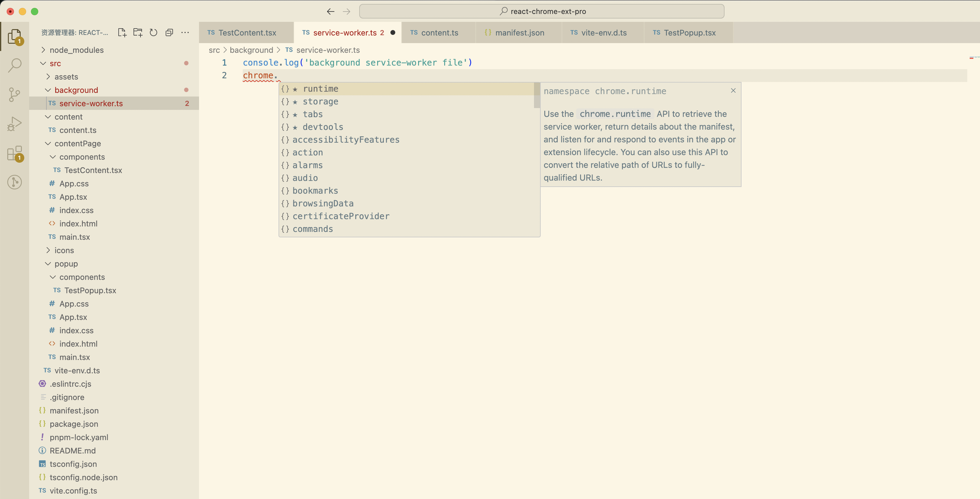The height and width of the screenshot is (499, 980).
Task: Expand the node_modules folder
Action: tap(76, 50)
